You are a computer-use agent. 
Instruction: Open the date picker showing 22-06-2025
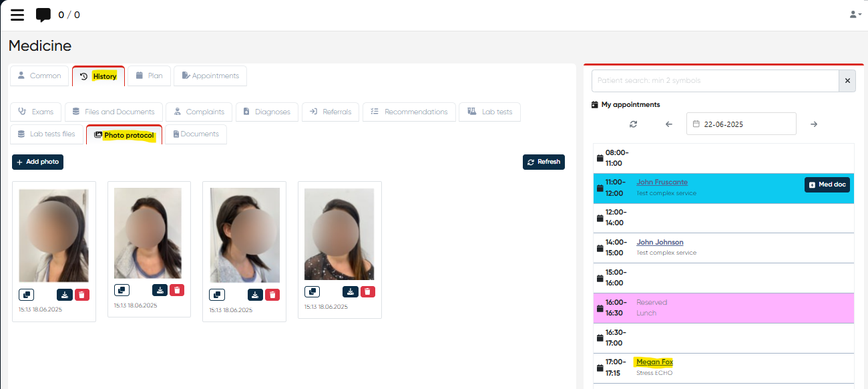(741, 124)
